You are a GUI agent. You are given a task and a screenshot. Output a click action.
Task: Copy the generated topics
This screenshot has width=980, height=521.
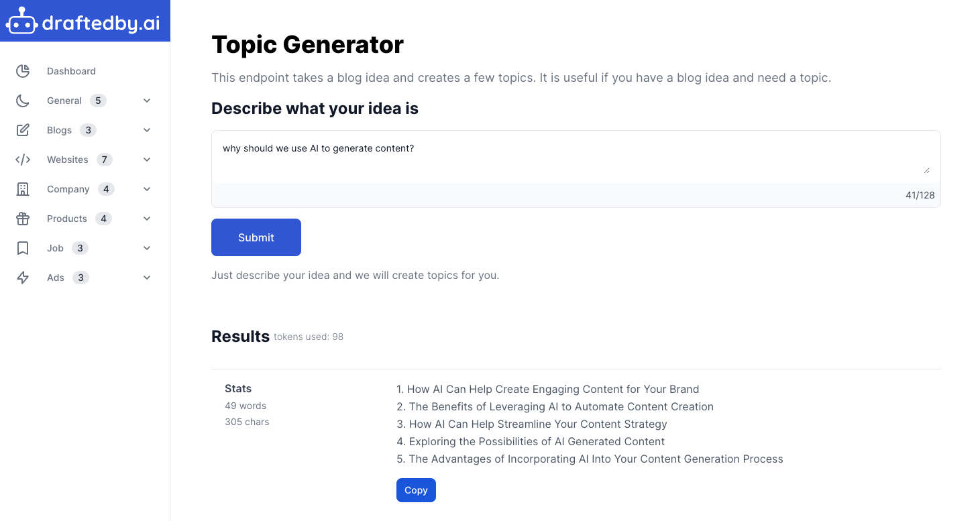click(x=416, y=490)
